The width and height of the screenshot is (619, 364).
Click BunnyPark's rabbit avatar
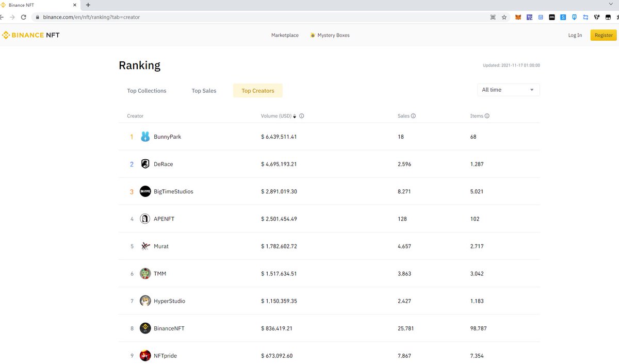[145, 137]
